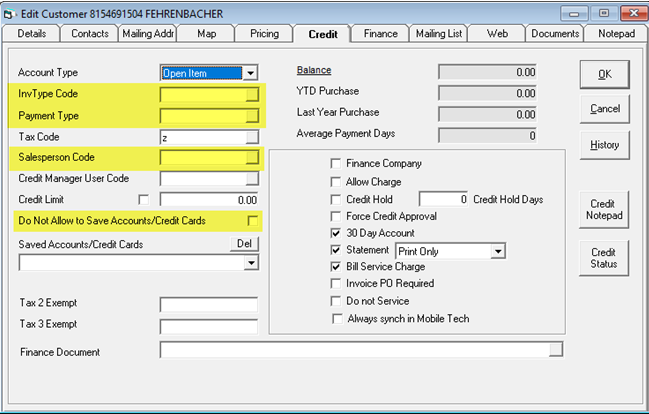649x414 pixels.
Task: Focus the Tax 3 Exempt field
Action: (209, 326)
